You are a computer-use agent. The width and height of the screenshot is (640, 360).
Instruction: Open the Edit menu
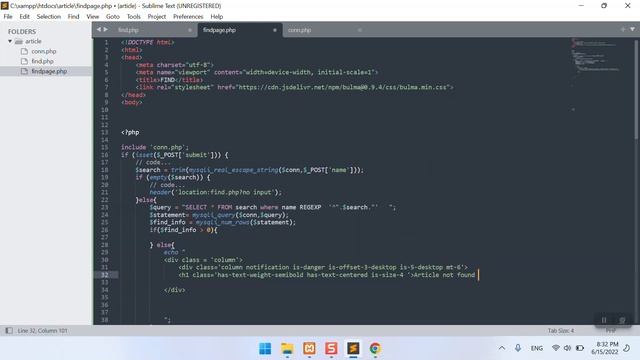coord(24,17)
